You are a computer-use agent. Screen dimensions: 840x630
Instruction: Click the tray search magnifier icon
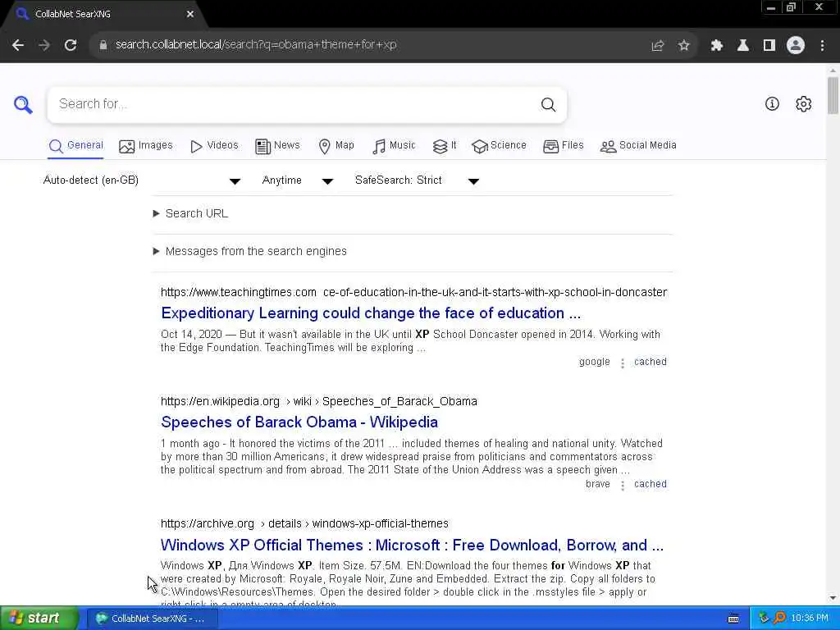click(779, 619)
